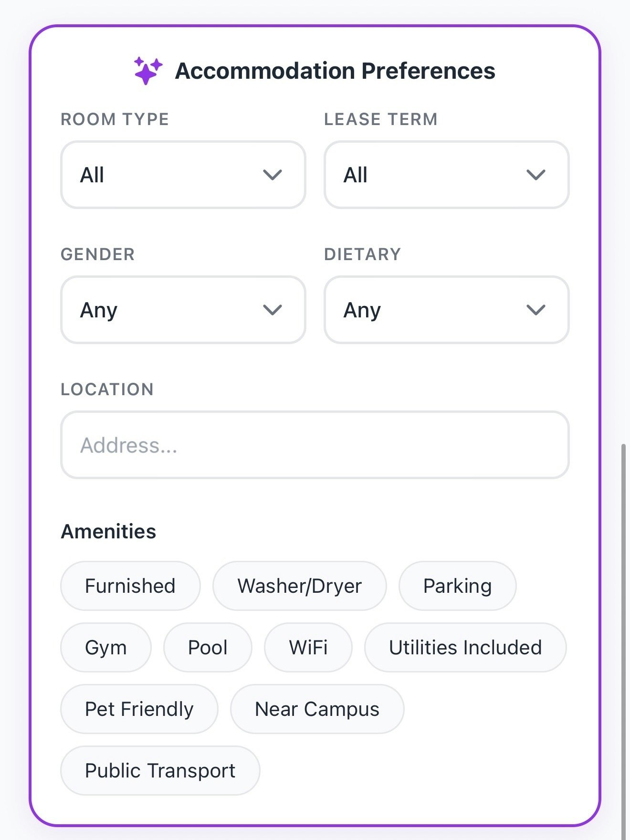Enable the WiFi amenity filter

tap(308, 647)
